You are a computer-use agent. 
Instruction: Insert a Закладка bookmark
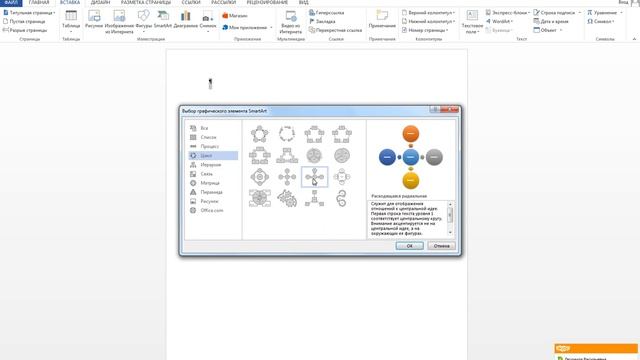coord(322,21)
